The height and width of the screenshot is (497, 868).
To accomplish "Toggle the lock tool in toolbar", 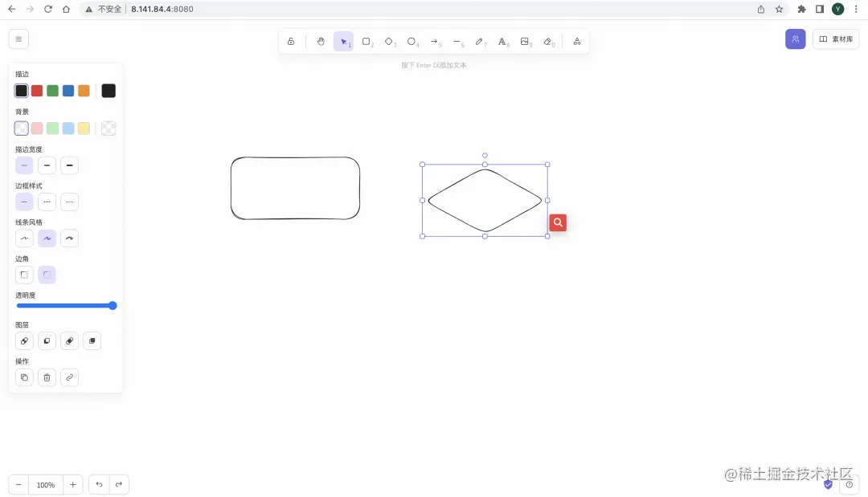I will pos(291,42).
